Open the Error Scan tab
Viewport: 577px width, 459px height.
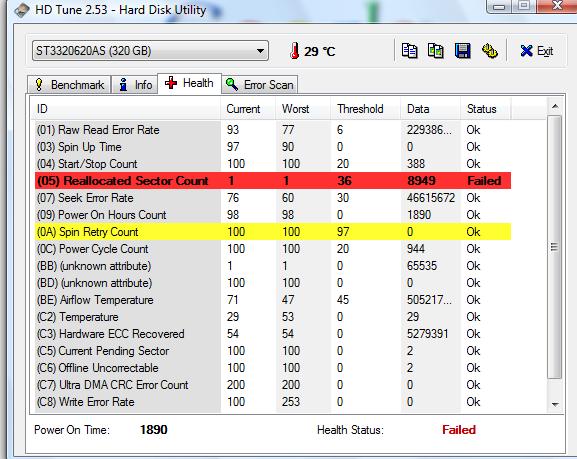[x=260, y=85]
